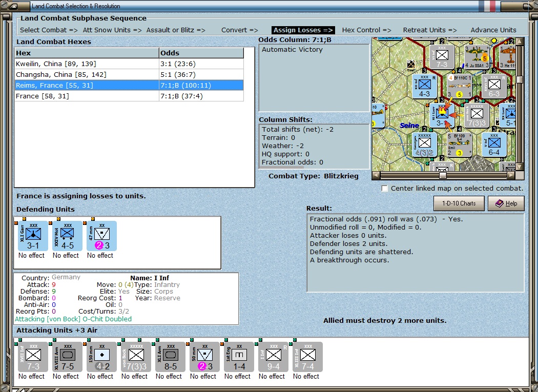The image size is (538, 392).
Task: Click Attacking [von Bock] O-Chit Doubled text
Action: point(73,319)
